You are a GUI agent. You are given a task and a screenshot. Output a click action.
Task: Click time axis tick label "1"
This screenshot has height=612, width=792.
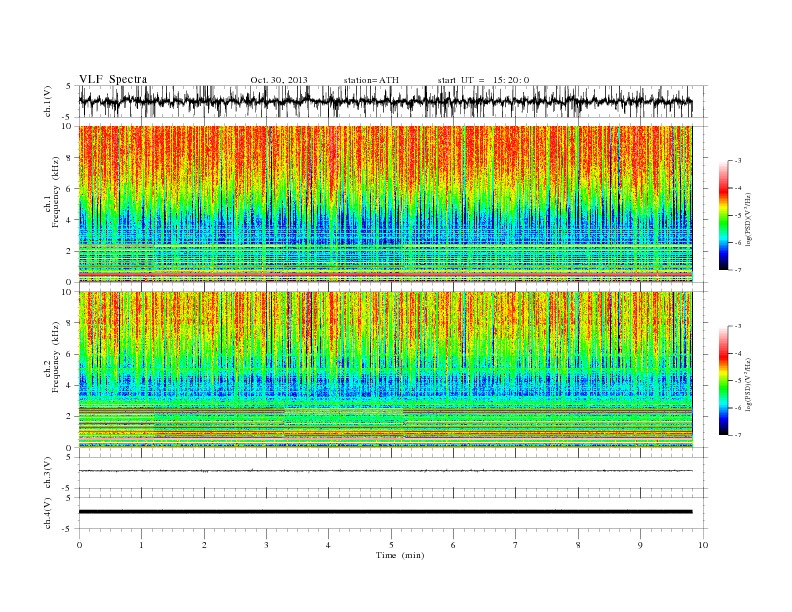141,545
